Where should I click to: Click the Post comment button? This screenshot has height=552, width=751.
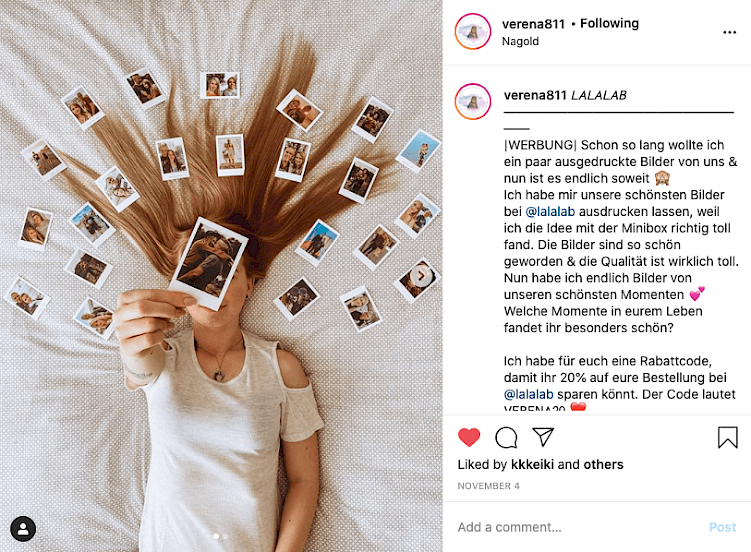click(722, 527)
